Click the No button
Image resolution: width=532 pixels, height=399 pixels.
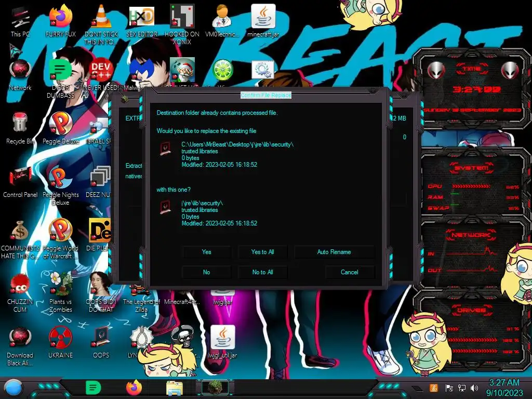click(x=207, y=272)
